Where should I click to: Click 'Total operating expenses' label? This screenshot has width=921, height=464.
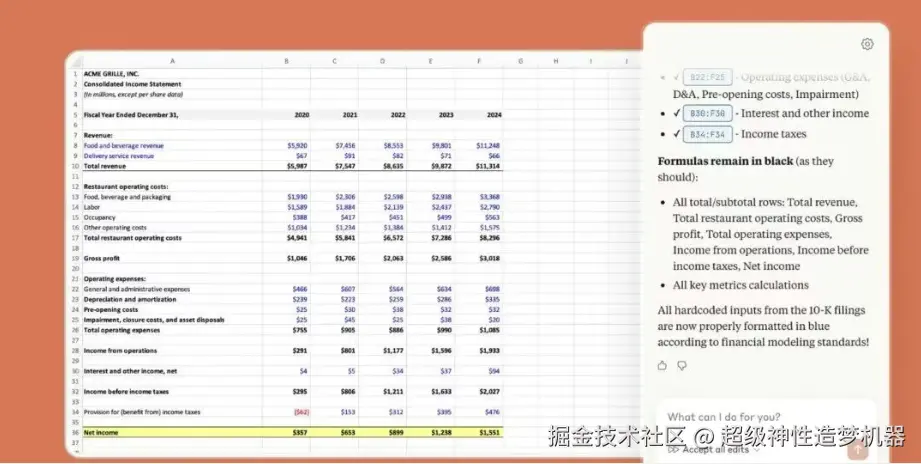tap(122, 330)
